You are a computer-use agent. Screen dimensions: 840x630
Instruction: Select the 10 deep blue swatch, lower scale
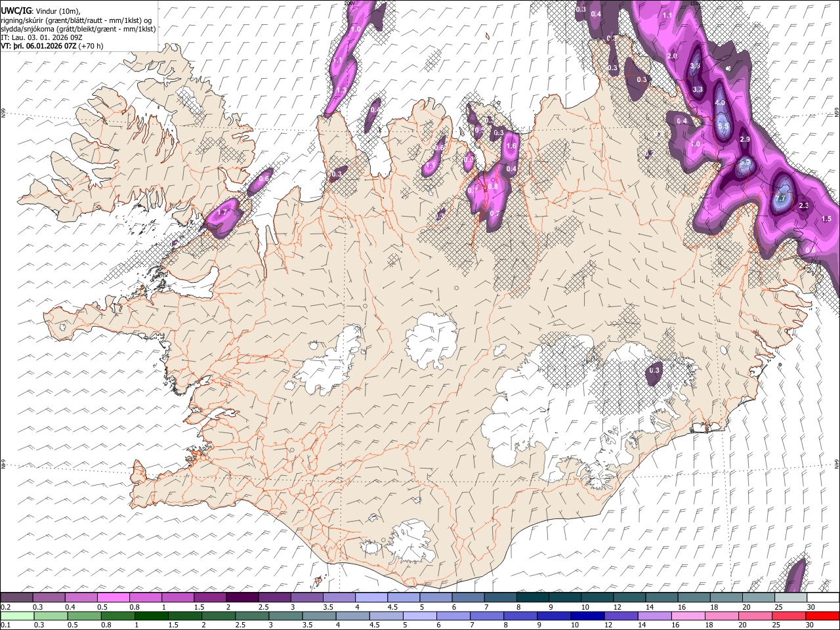coord(587,616)
